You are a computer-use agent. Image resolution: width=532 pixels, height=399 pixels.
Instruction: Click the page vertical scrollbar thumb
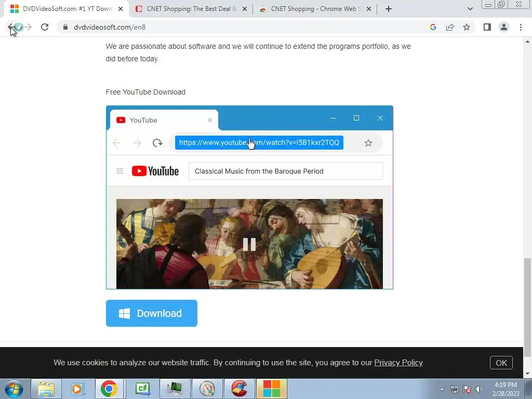coord(527,307)
